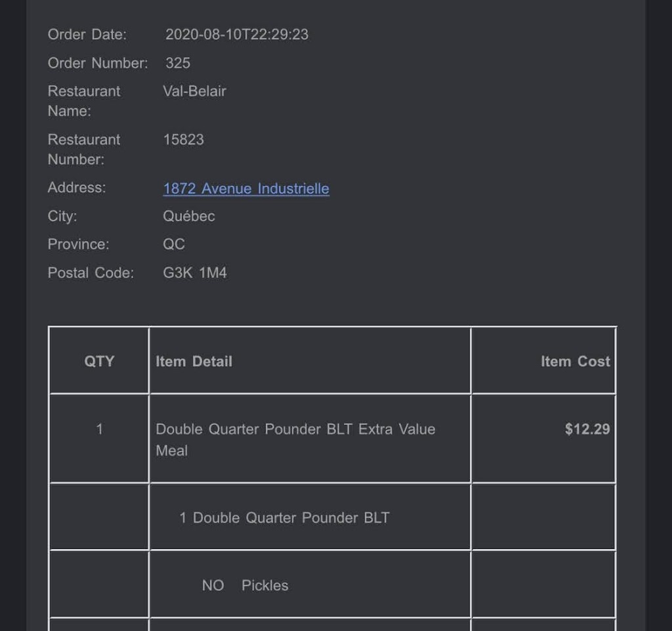
Task: Click the Item Detail column header
Action: 194,361
